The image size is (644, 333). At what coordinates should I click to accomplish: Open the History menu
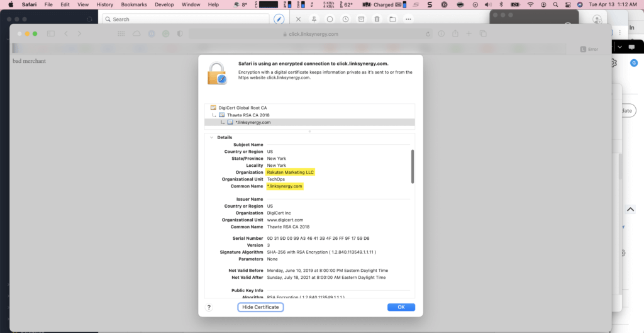pyautogui.click(x=104, y=4)
